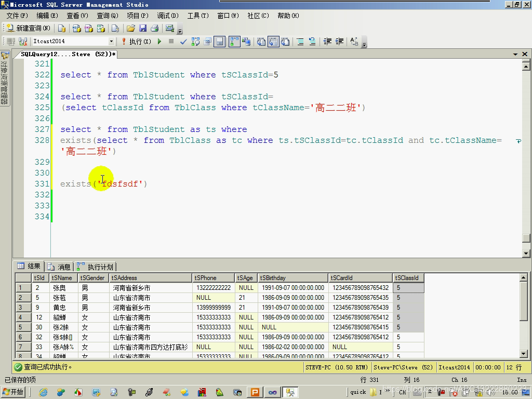Viewport: 532px width, 399px height.
Task: Toggle include actual execution plan button
Action: click(x=234, y=42)
